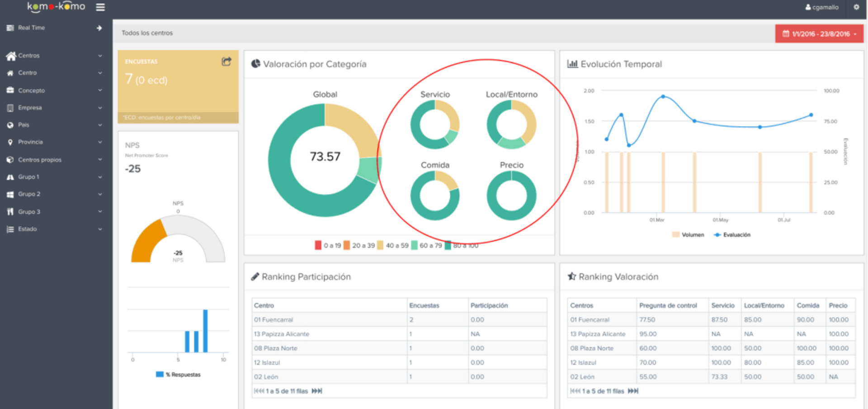This screenshot has width=868, height=409.
Task: Open the date range dropdown
Action: 819,34
